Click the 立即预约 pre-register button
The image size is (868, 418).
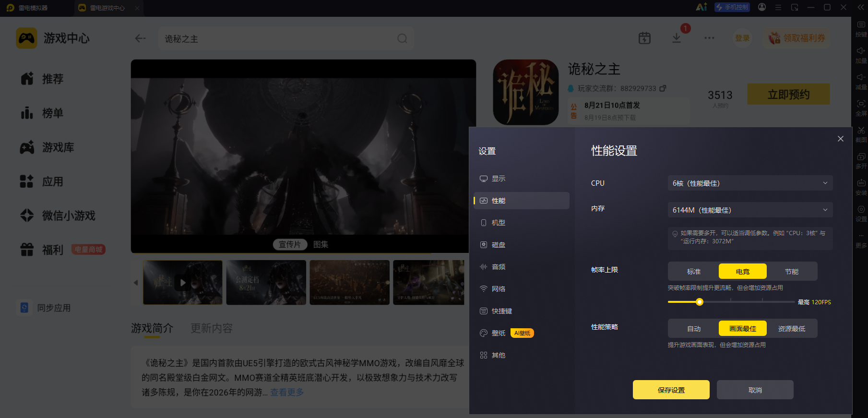pyautogui.click(x=788, y=94)
